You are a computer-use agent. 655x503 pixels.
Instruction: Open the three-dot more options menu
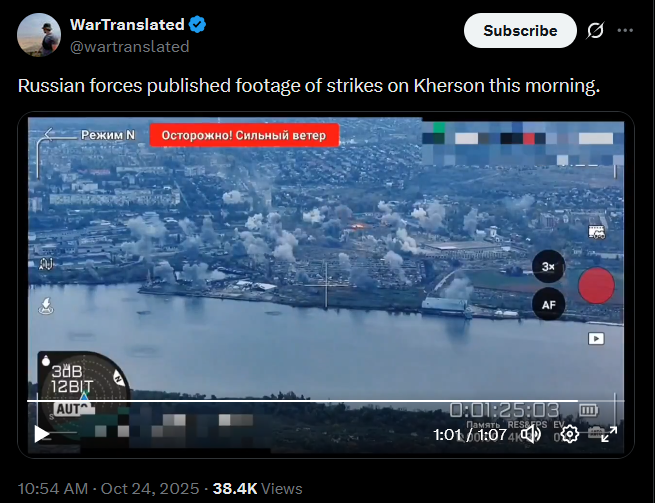tap(625, 30)
